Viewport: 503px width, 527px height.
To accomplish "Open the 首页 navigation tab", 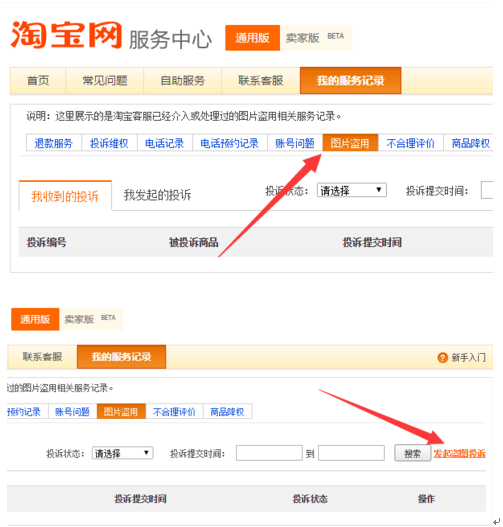I will pos(38,81).
